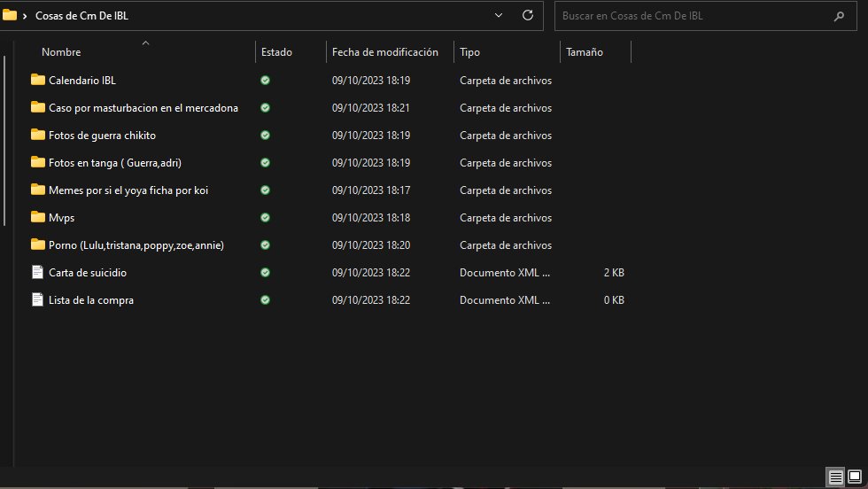
Task: Click the date 09/10/2023 18:17
Action: coord(371,190)
